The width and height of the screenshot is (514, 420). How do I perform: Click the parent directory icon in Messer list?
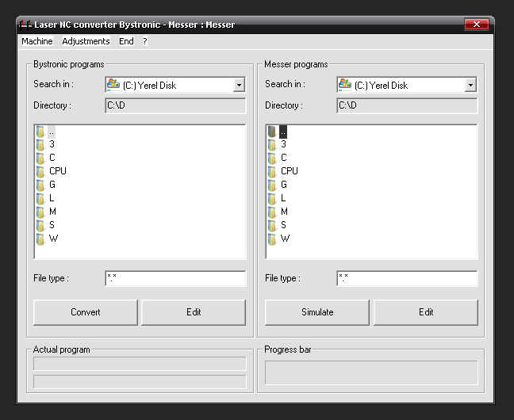coord(272,131)
